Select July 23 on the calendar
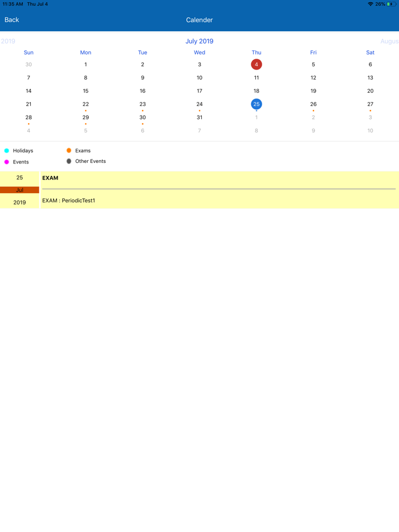399x532 pixels. (x=142, y=104)
